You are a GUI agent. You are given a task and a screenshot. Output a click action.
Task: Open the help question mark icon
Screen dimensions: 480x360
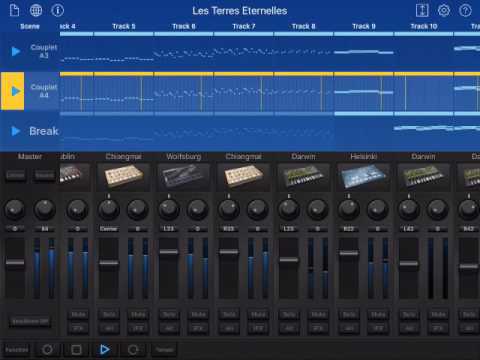pos(465,10)
